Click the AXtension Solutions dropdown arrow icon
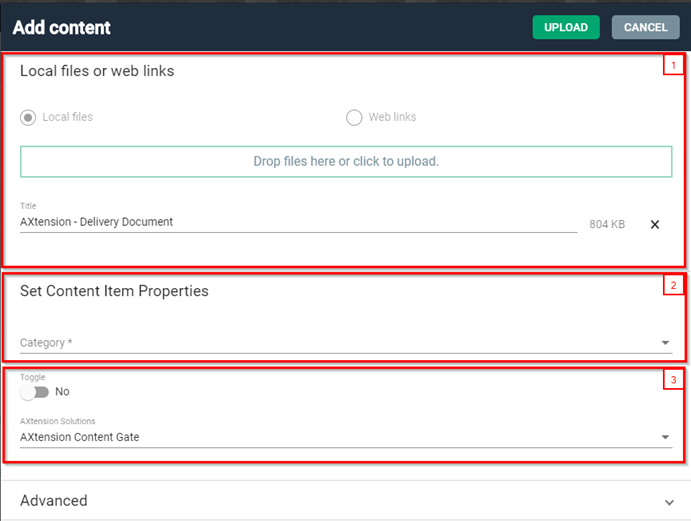The image size is (691, 521). [x=666, y=437]
